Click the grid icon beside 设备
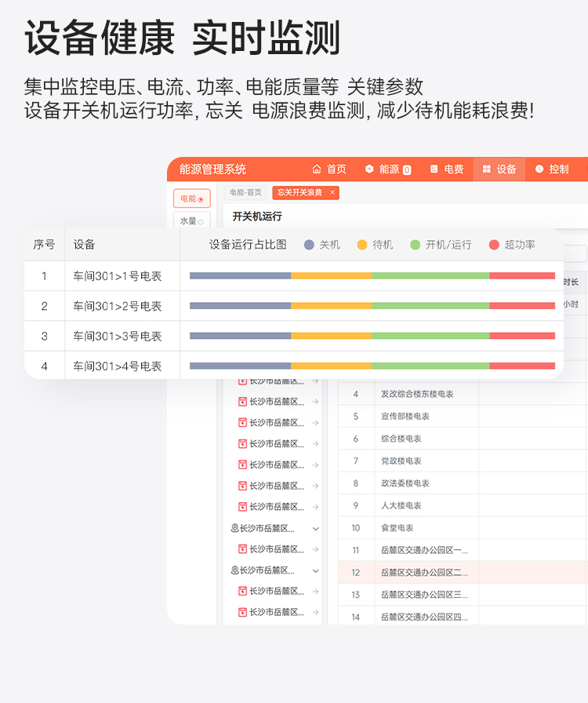 coord(487,169)
